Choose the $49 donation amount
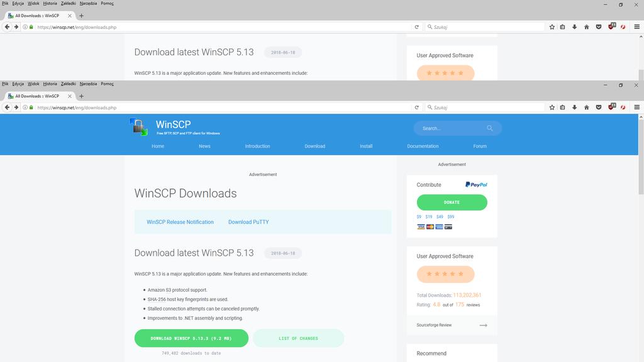Viewport: 644px width, 362px height. pos(440,217)
